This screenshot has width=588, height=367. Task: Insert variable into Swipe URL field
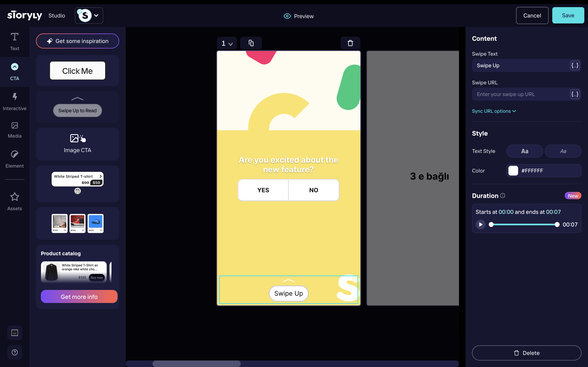[x=575, y=94]
